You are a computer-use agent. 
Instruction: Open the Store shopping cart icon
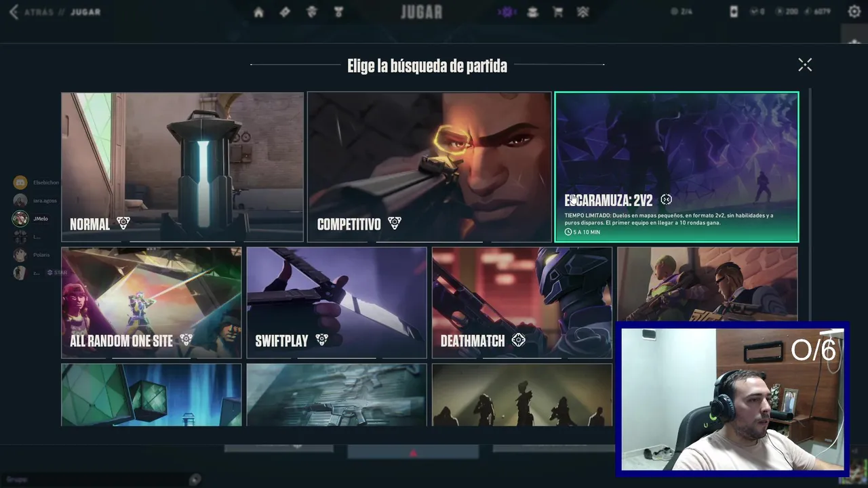[557, 12]
